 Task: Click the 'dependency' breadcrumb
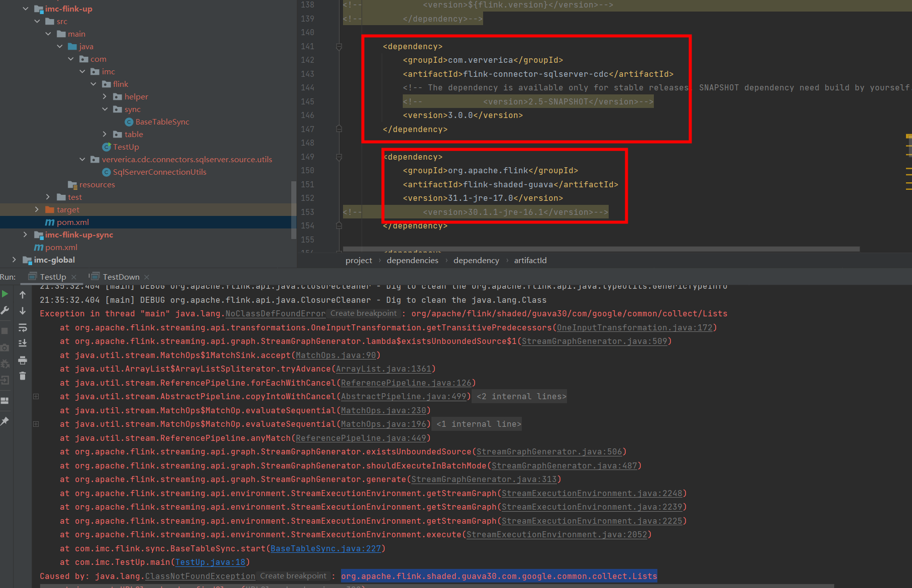click(476, 260)
